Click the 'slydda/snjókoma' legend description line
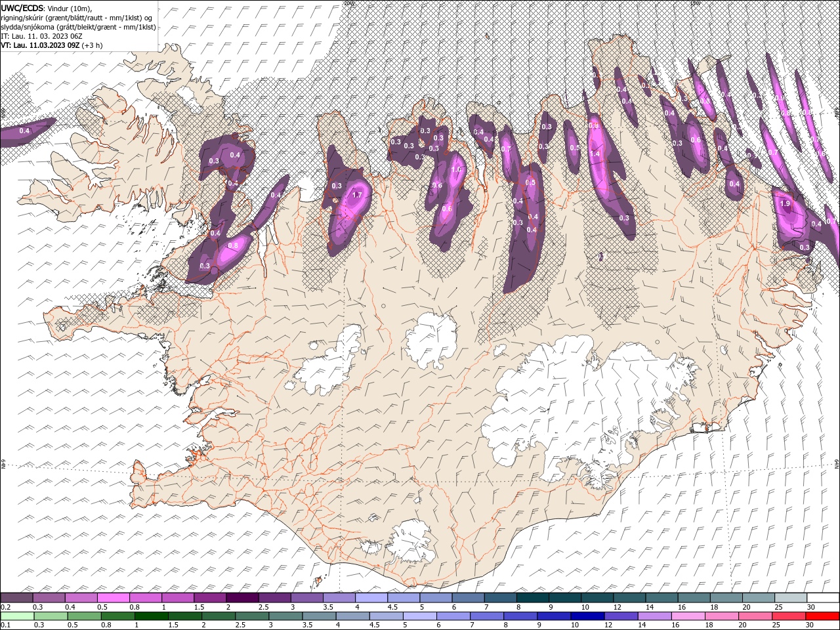Viewport: 840px width, 630px height. [78, 27]
